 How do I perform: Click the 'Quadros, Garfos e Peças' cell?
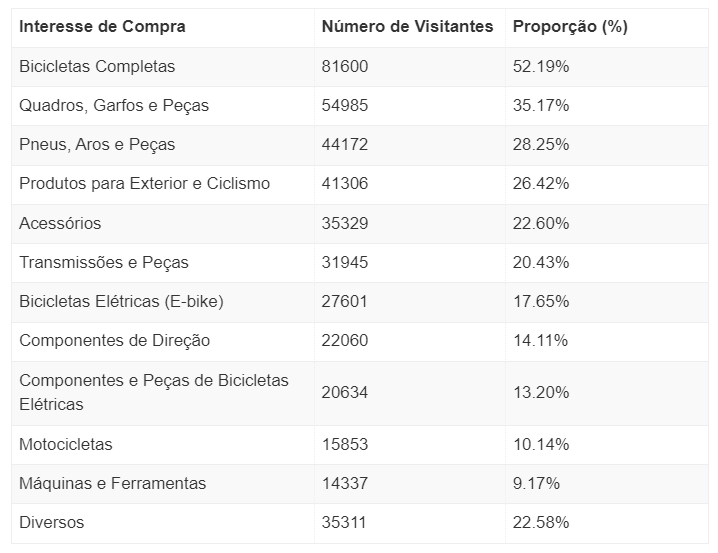point(114,105)
